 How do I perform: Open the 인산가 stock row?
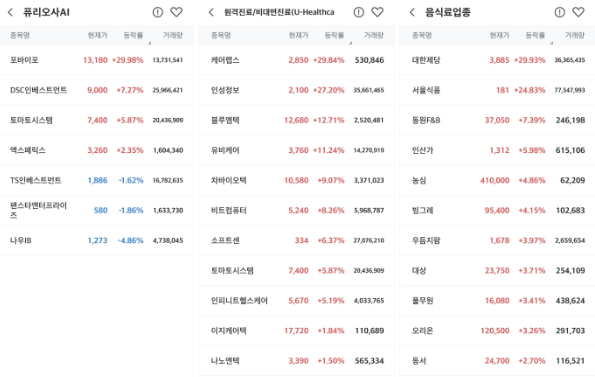(497, 150)
